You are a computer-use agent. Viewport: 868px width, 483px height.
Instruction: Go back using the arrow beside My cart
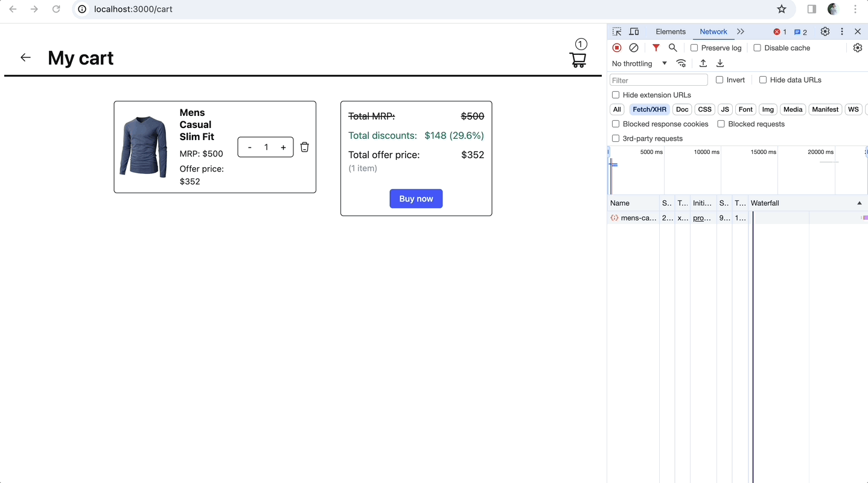[25, 57]
